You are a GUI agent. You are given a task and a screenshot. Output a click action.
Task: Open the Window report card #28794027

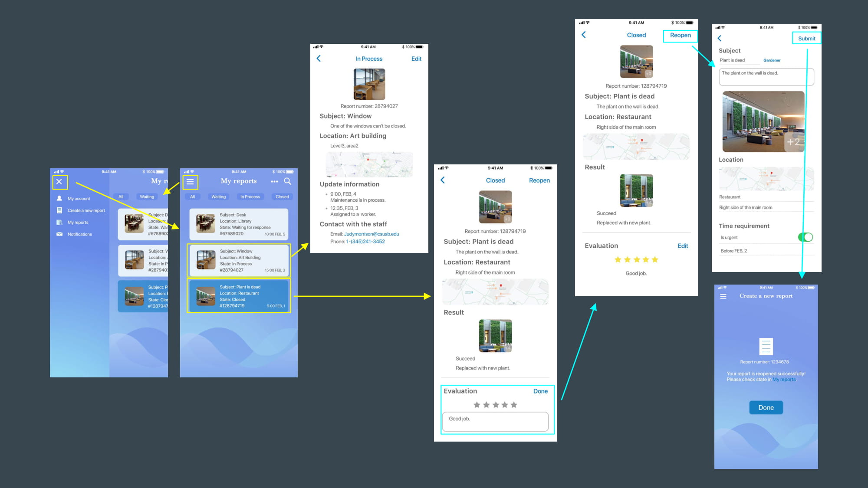239,261
